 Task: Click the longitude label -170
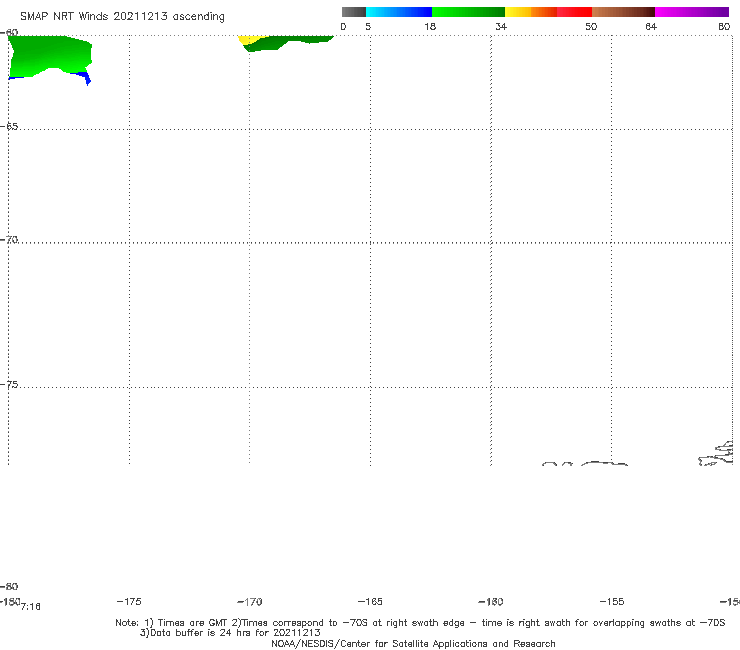pos(250,602)
